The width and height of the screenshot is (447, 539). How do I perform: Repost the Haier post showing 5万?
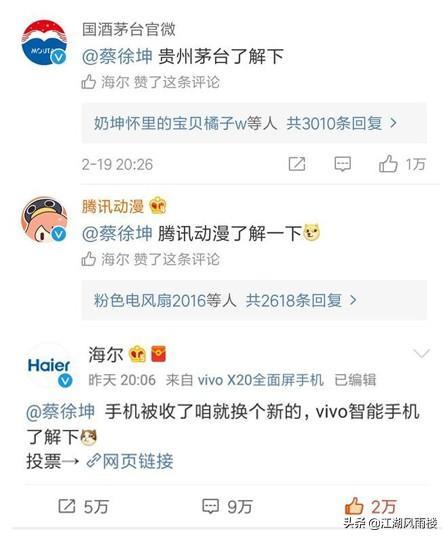tap(84, 506)
